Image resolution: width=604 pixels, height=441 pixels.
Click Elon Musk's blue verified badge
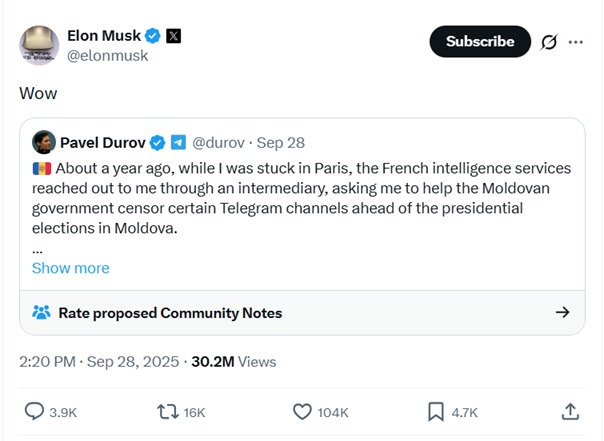click(x=153, y=36)
